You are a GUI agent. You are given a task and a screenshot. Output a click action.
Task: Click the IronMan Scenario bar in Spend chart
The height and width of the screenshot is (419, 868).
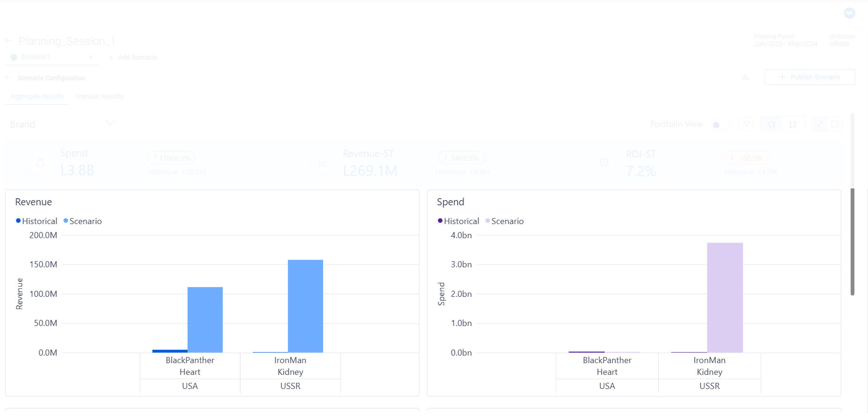pos(724,297)
